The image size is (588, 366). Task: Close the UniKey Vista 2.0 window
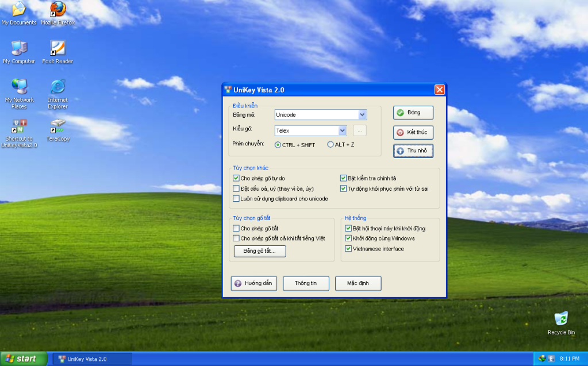click(x=440, y=90)
